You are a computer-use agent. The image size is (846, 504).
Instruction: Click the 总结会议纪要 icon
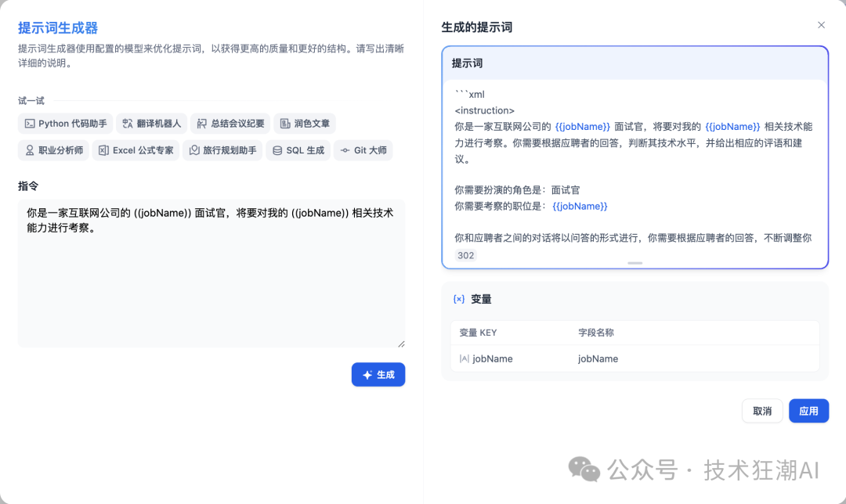point(202,124)
